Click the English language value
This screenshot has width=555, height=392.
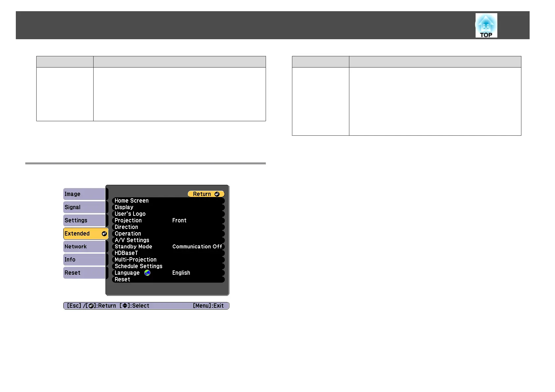tap(181, 273)
